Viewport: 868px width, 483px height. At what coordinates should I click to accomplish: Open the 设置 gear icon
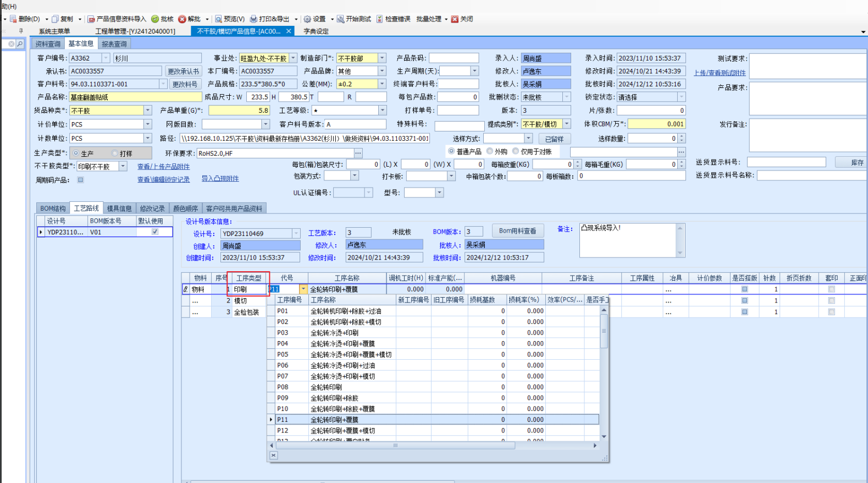pos(307,19)
